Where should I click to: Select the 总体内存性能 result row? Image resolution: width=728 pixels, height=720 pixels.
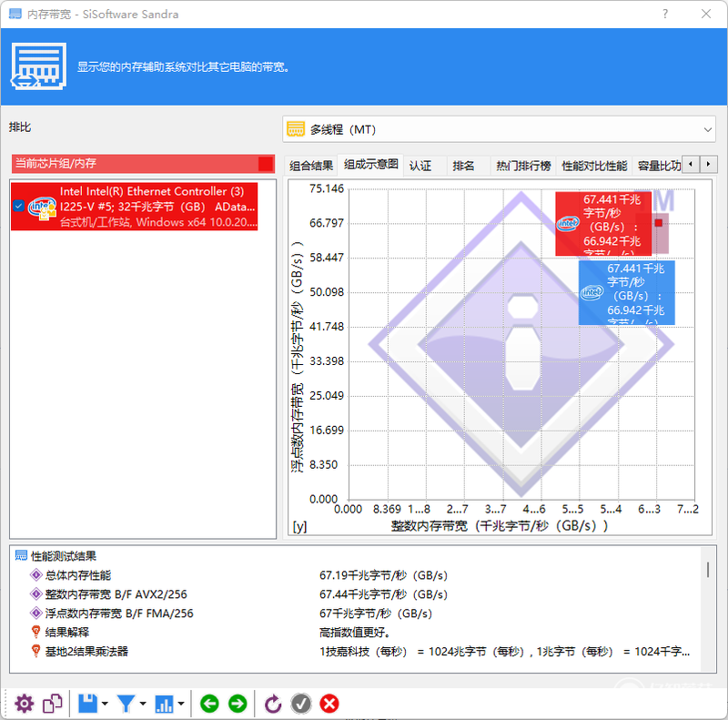(355, 575)
